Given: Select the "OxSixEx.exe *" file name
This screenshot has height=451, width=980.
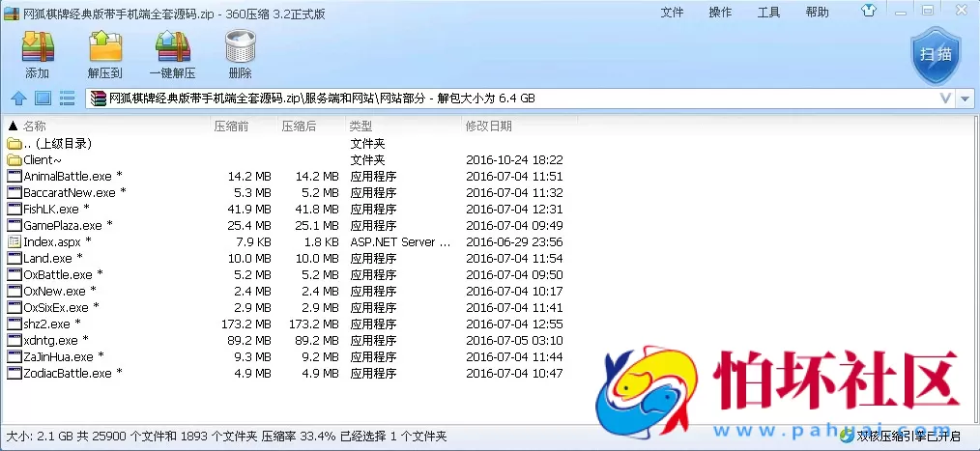Looking at the screenshot, I should point(61,307).
